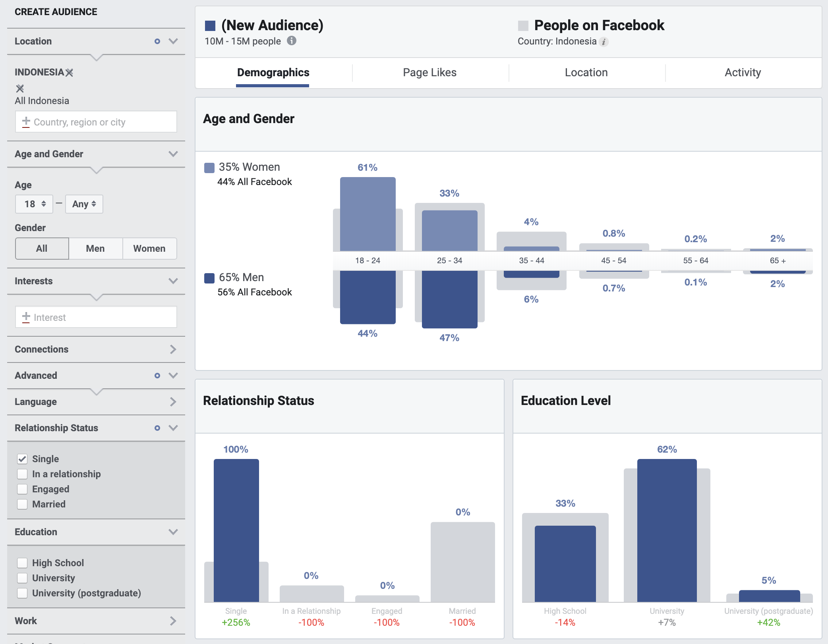Click the University (postgraduate) bar
The width and height of the screenshot is (828, 644).
point(770,596)
